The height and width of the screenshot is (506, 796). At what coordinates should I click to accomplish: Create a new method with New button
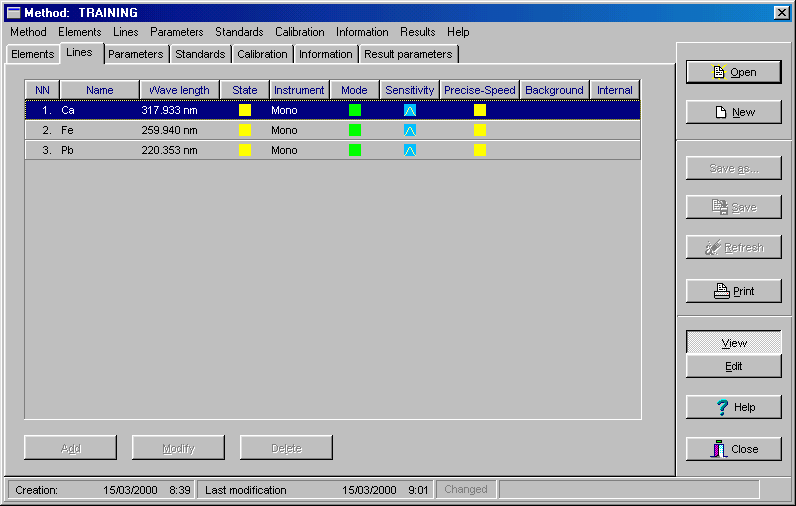(x=734, y=112)
